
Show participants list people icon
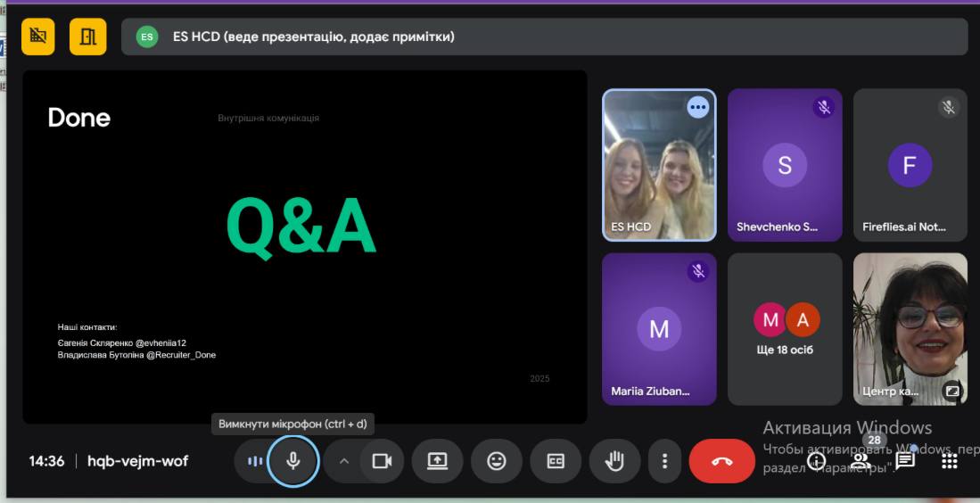pyautogui.click(x=861, y=461)
